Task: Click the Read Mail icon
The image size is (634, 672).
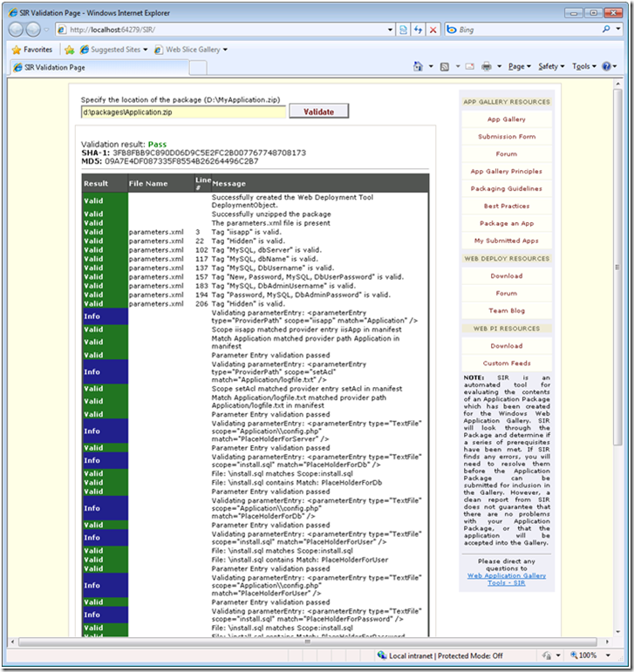Action: coord(470,66)
